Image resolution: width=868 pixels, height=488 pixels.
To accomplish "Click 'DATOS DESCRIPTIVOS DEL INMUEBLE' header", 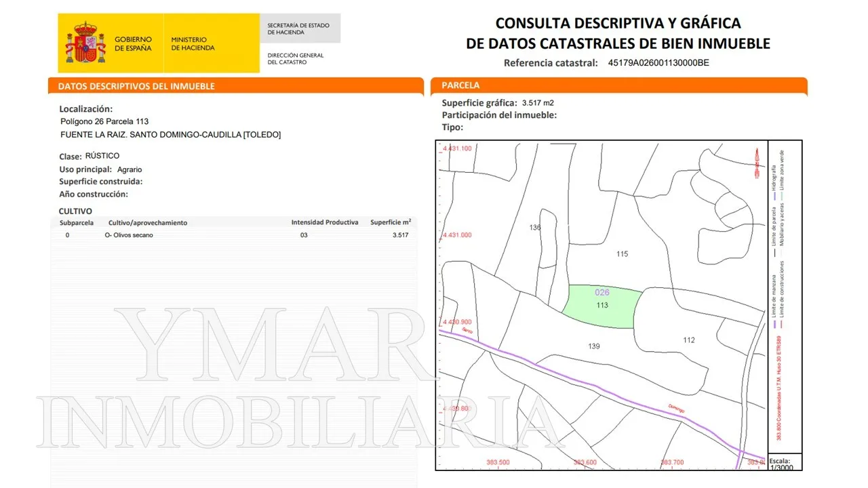I will pos(136,86).
